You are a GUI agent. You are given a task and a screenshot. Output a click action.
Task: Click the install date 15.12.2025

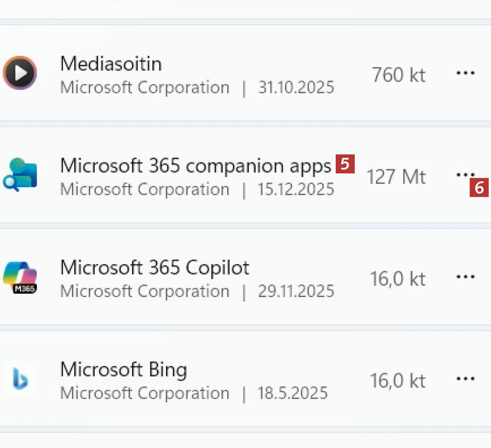coord(296,189)
